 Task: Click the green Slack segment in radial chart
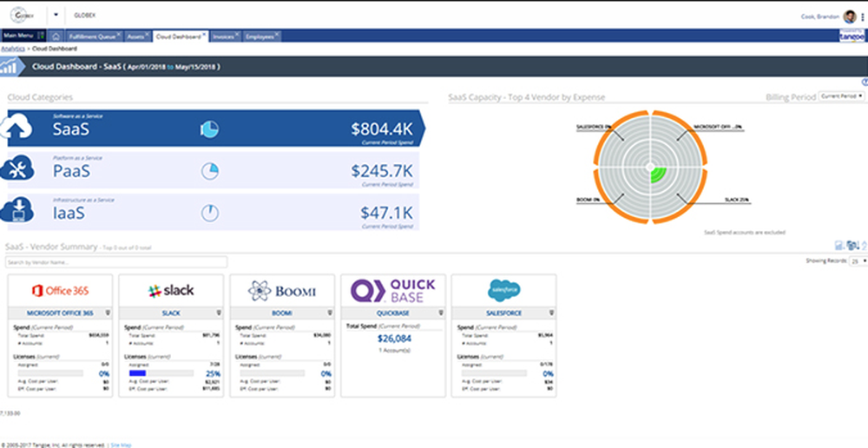659,175
